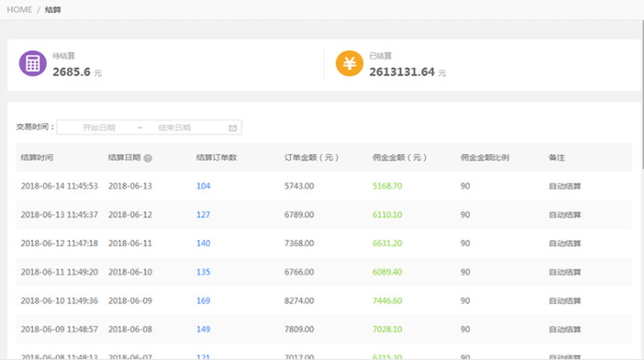Click the 结算 breadcrumb item

52,9
